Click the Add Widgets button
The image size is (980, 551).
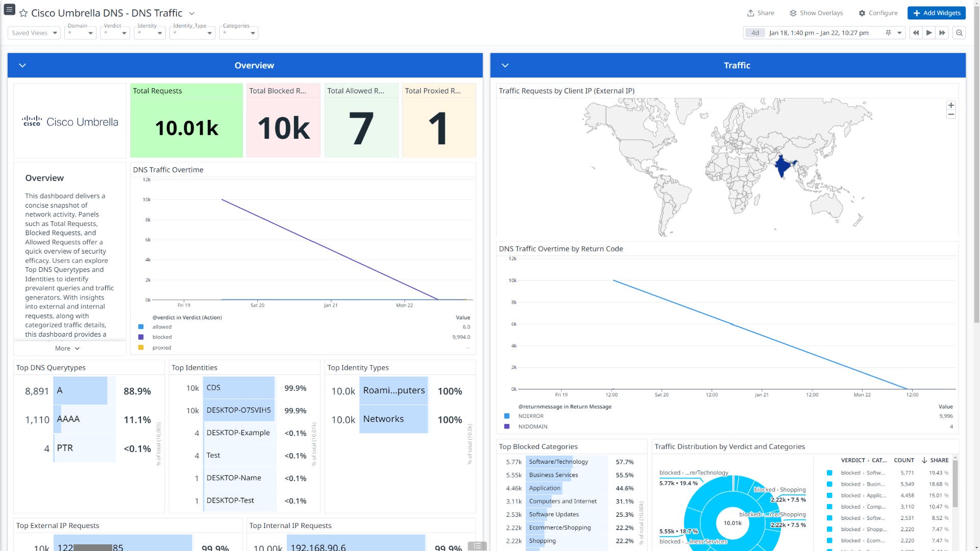click(x=936, y=13)
